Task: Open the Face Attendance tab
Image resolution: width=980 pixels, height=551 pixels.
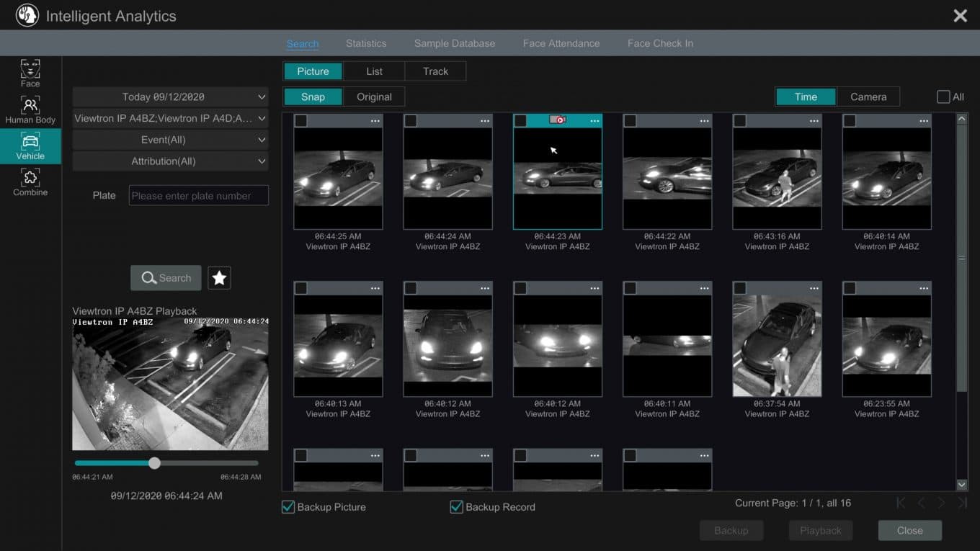Action: coord(561,43)
